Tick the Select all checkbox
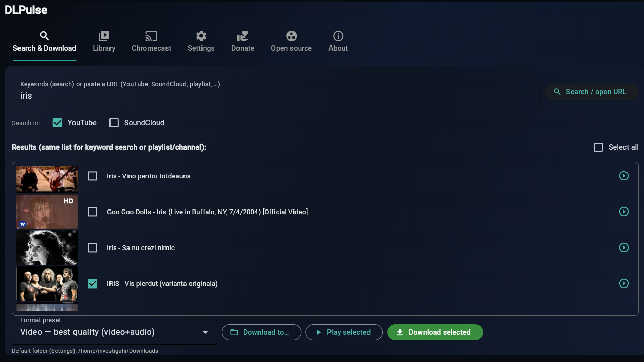This screenshot has height=362, width=644. click(598, 147)
